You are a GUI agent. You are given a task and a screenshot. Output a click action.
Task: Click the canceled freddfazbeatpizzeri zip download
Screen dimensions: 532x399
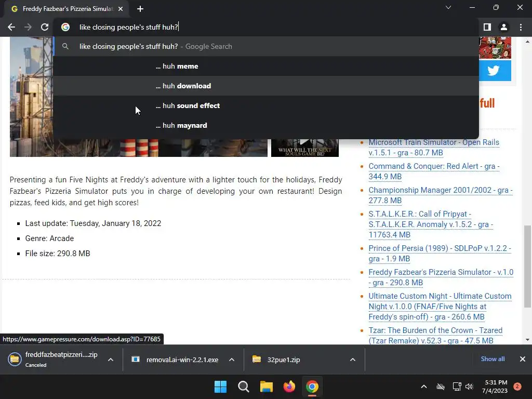(54, 360)
